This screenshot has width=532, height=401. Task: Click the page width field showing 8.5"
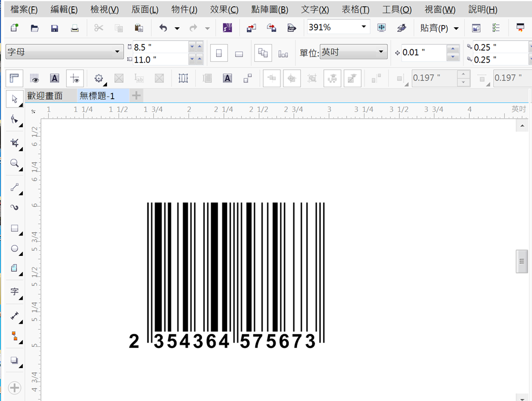tap(160, 47)
